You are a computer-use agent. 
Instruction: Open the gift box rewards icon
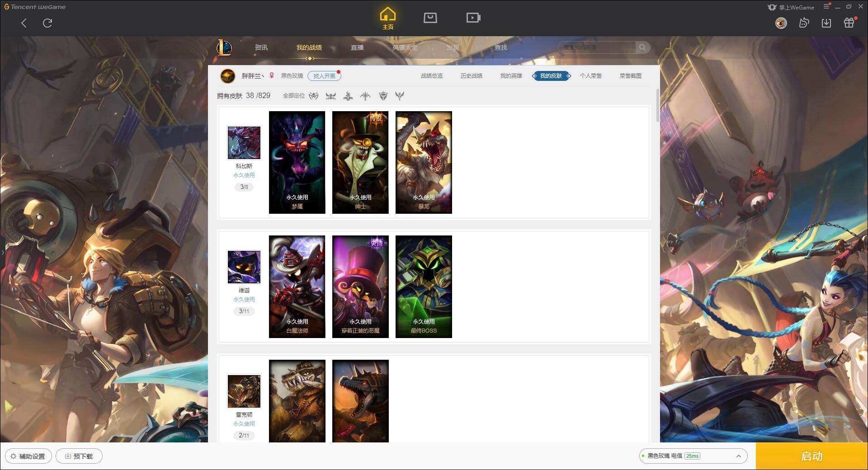click(849, 23)
